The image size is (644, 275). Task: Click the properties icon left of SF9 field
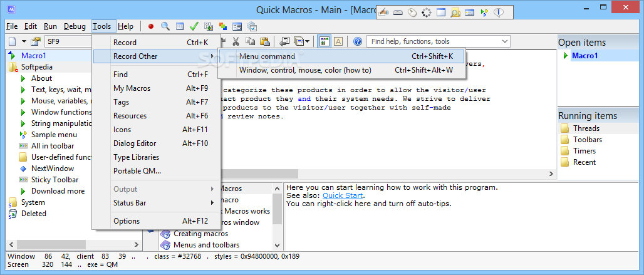pos(36,41)
